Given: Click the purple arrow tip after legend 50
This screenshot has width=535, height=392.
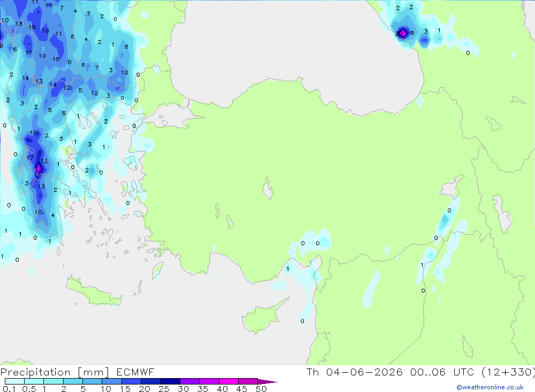Looking at the screenshot, I should click(x=267, y=382).
